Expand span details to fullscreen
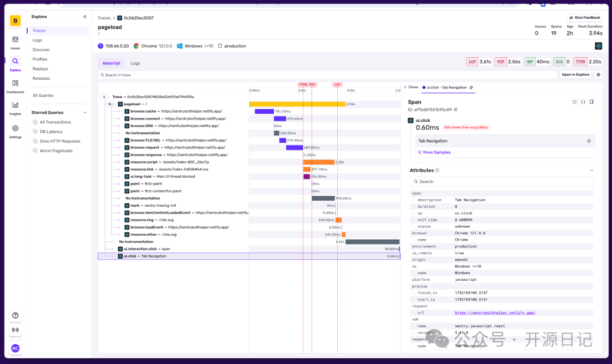Viewport: 612px width, 364px height. [x=575, y=102]
